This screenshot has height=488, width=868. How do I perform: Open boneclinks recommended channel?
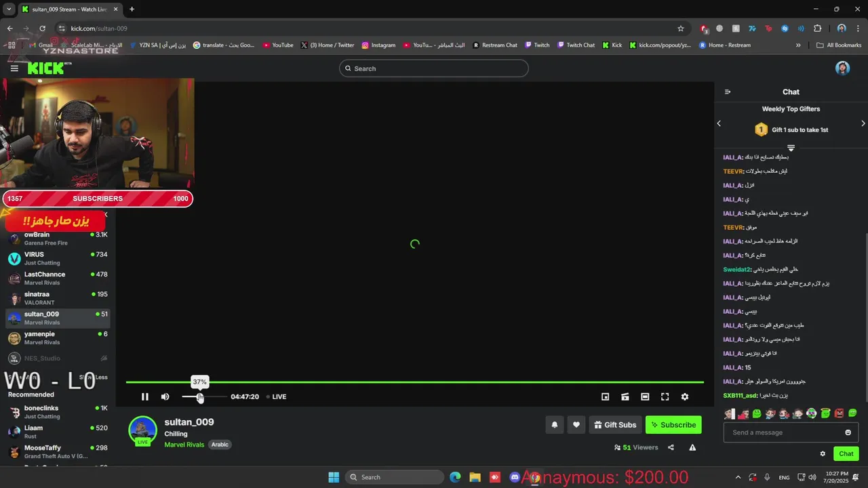point(58,412)
